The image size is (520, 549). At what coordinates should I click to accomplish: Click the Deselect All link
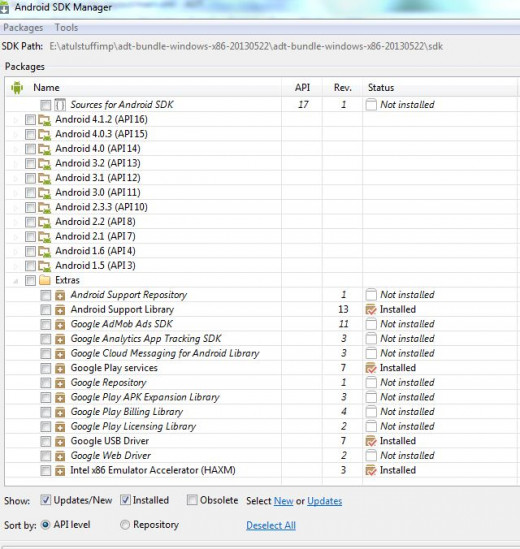(x=271, y=525)
